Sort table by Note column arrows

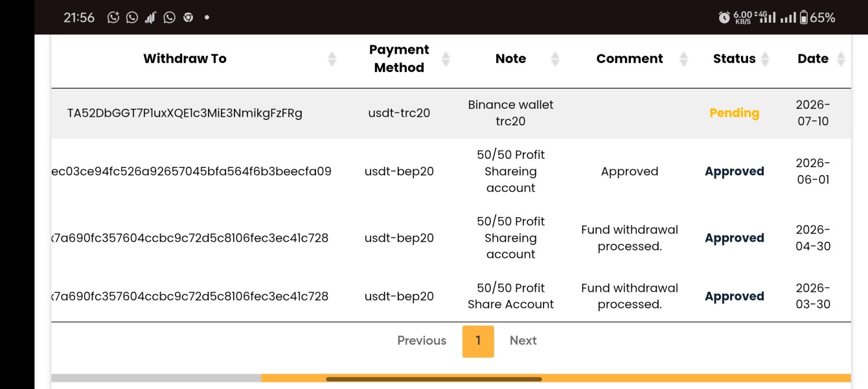(x=555, y=59)
